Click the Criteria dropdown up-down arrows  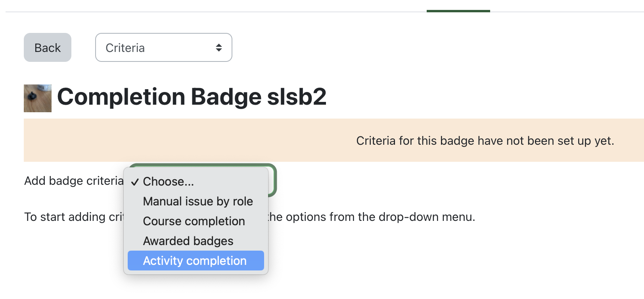coord(218,48)
